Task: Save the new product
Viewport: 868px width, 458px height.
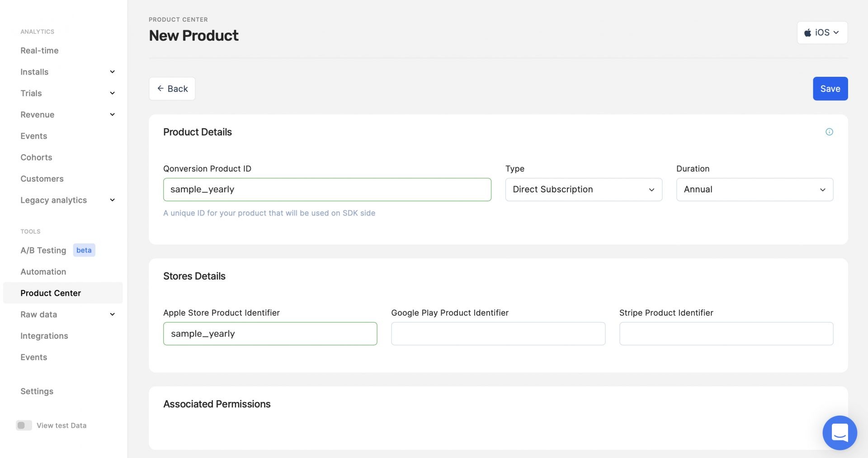Action: click(x=830, y=89)
